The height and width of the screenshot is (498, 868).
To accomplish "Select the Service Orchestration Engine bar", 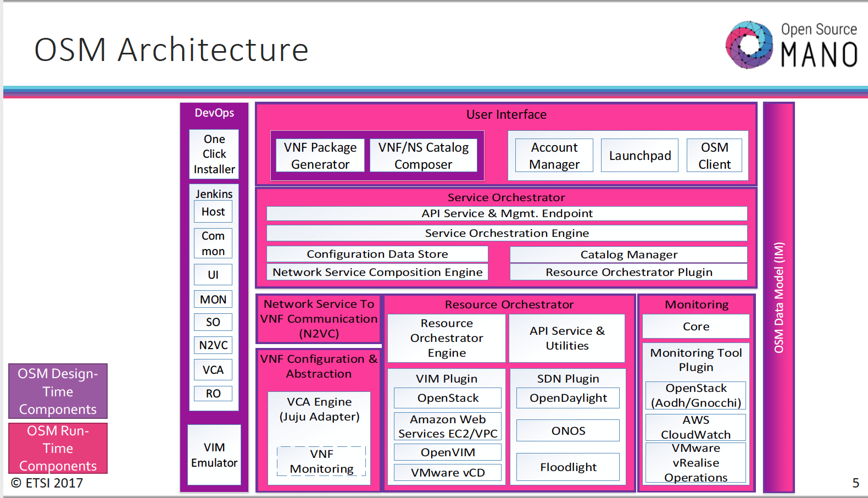I will coord(507,233).
